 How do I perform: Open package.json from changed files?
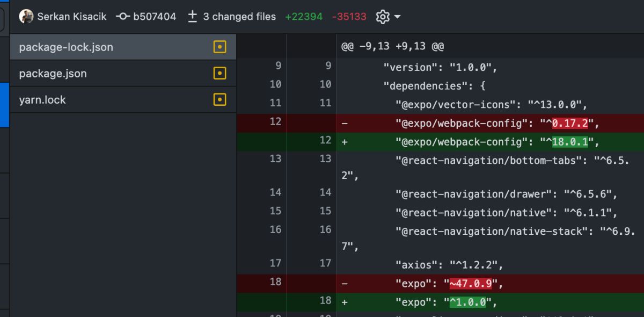[53, 74]
